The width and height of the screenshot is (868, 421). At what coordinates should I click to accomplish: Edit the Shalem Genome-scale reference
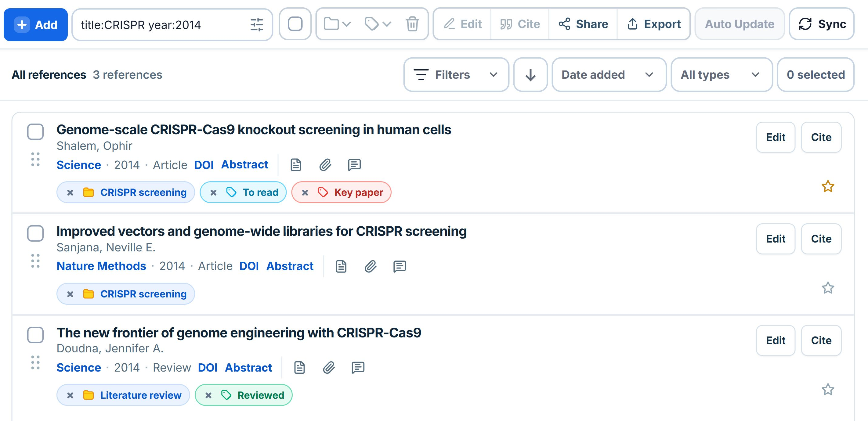pyautogui.click(x=776, y=137)
